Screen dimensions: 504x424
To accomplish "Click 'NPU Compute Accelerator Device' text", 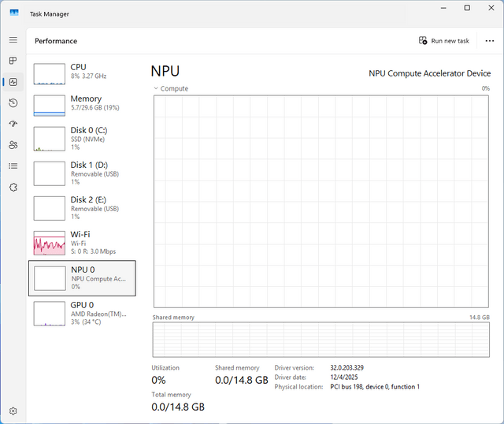I will [430, 73].
